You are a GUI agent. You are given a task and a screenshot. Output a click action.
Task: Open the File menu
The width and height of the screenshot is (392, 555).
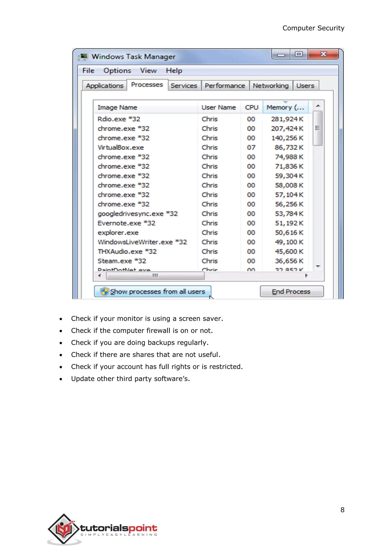pyautogui.click(x=88, y=71)
